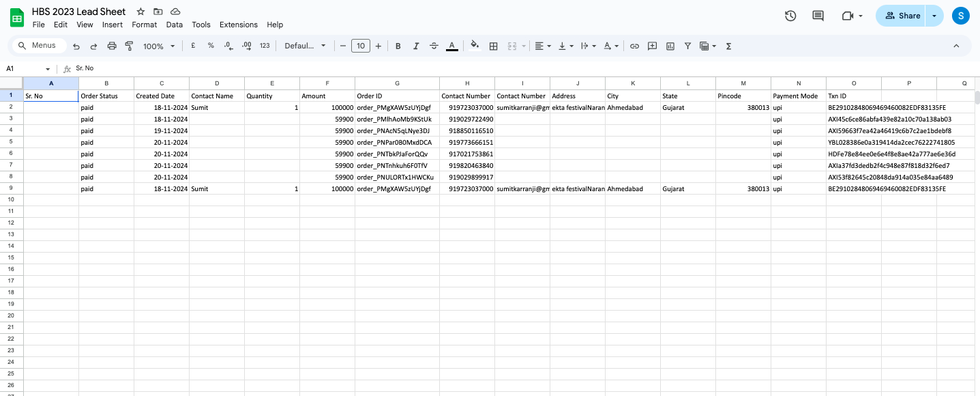Increase decimal places

pyautogui.click(x=247, y=46)
